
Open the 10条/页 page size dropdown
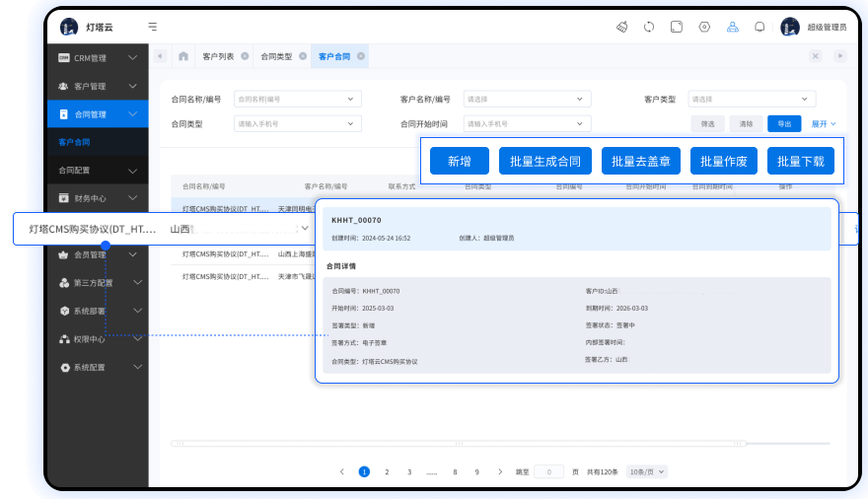coord(648,471)
